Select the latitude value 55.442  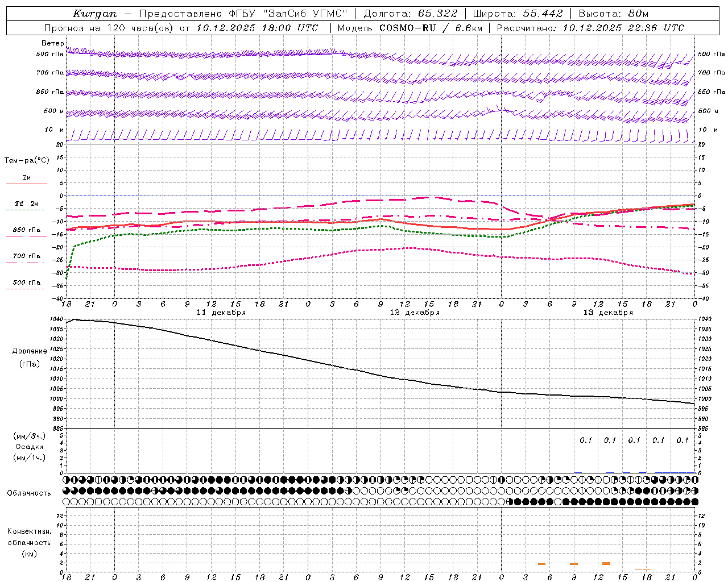coord(543,14)
